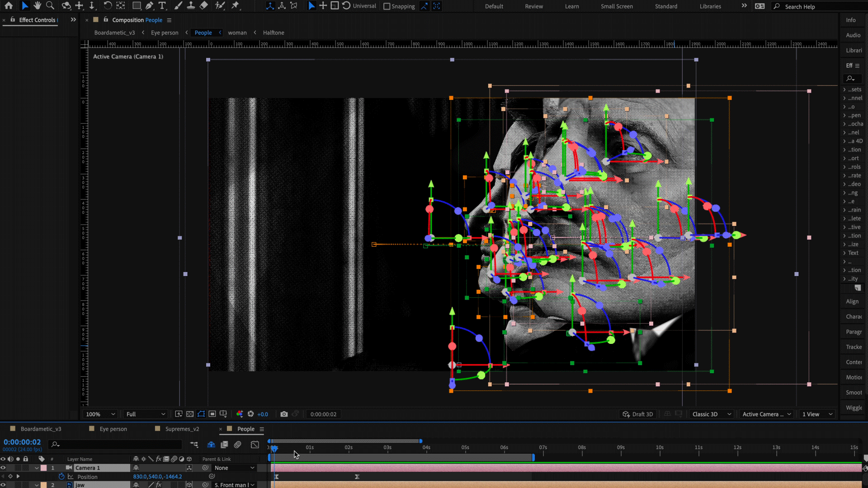The width and height of the screenshot is (868, 488).
Task: Choose Local Axis mode icon
Action: point(270,6)
